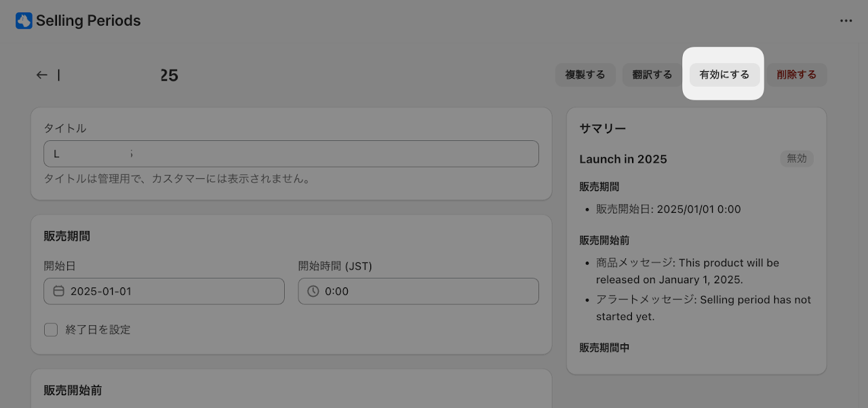Enable the 終了日を設定 checkbox
Viewport: 868px width, 408px height.
tap(51, 330)
